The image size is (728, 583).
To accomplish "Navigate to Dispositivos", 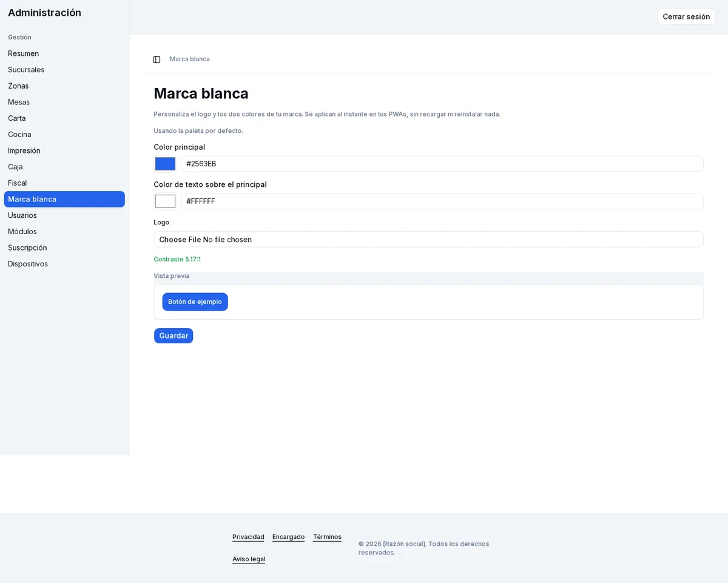I will click(x=64, y=264).
